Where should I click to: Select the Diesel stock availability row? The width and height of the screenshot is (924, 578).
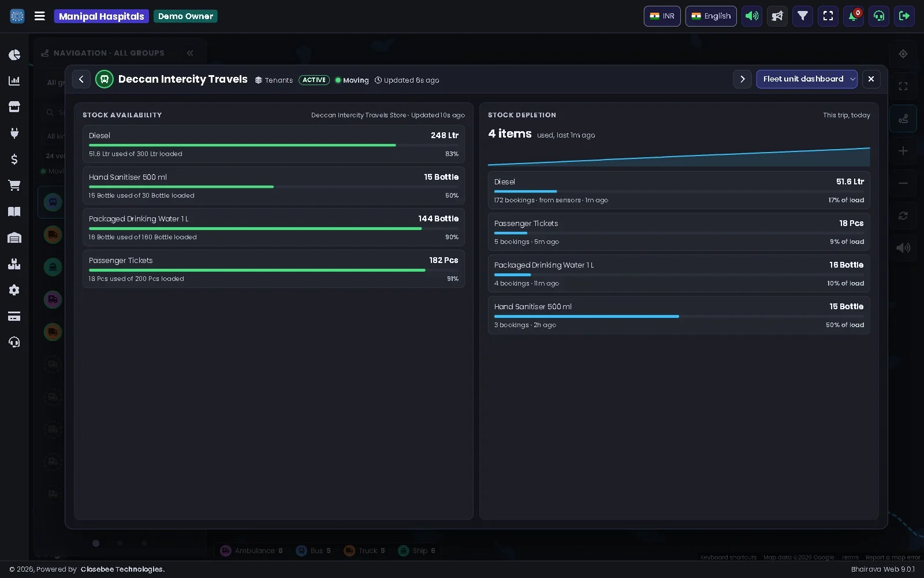click(x=274, y=144)
